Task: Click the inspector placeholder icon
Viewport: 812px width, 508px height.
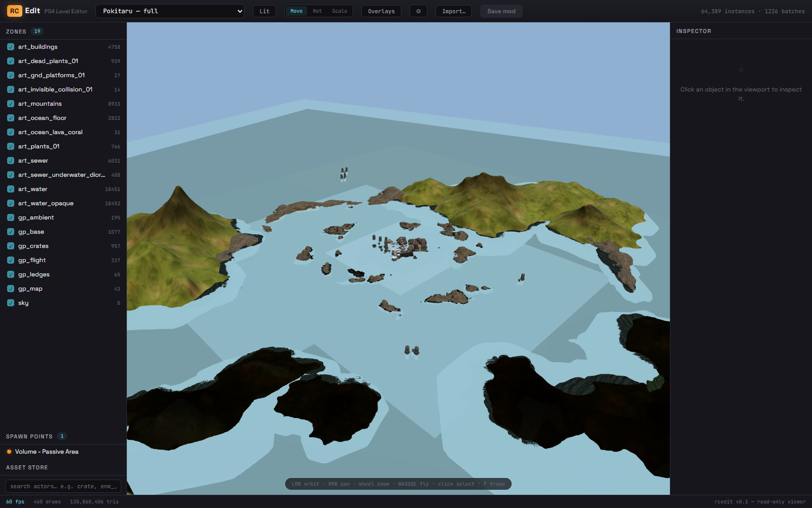Action: 741,70
